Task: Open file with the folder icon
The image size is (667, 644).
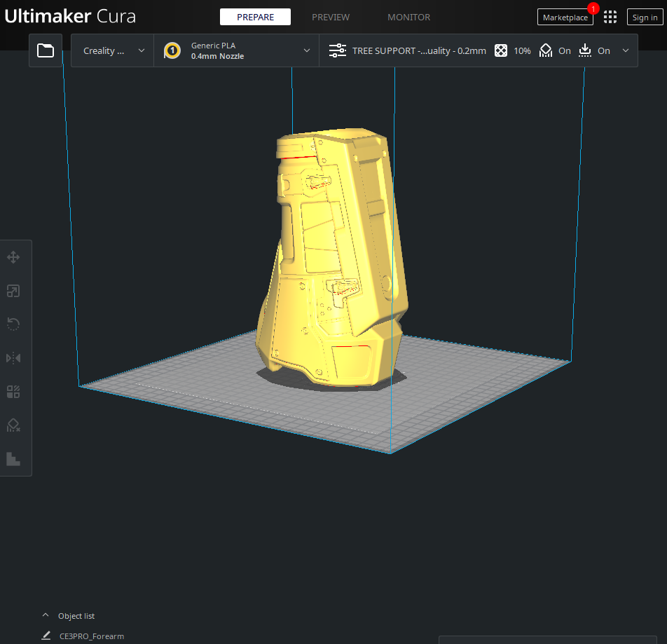Action: tap(46, 50)
